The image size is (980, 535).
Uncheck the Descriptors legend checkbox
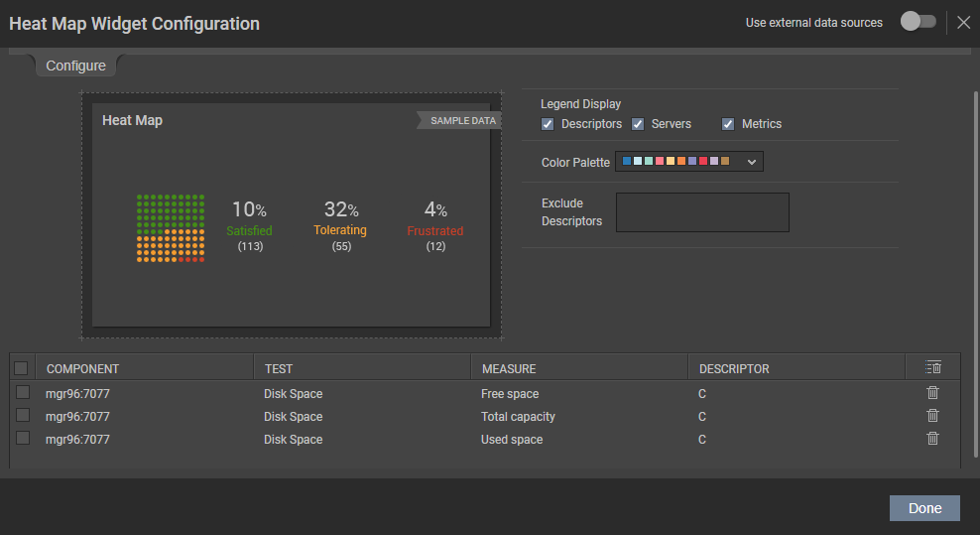pyautogui.click(x=548, y=124)
